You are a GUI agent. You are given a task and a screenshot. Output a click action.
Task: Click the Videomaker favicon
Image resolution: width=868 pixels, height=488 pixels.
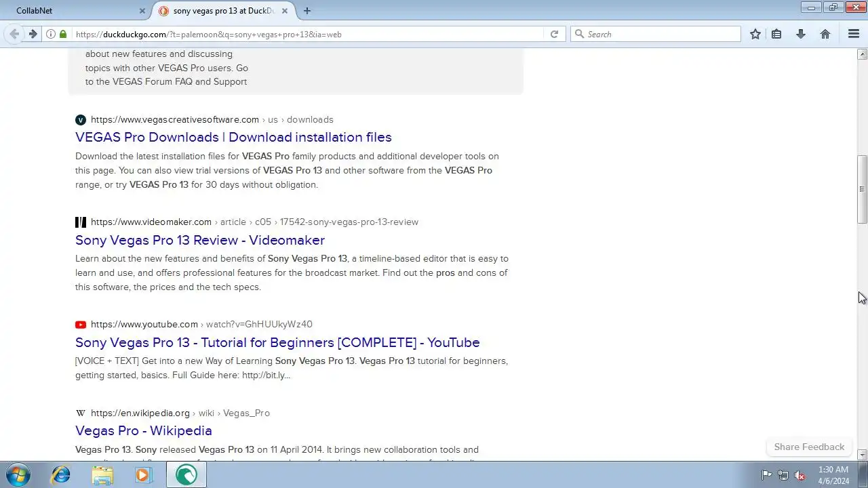tap(81, 222)
